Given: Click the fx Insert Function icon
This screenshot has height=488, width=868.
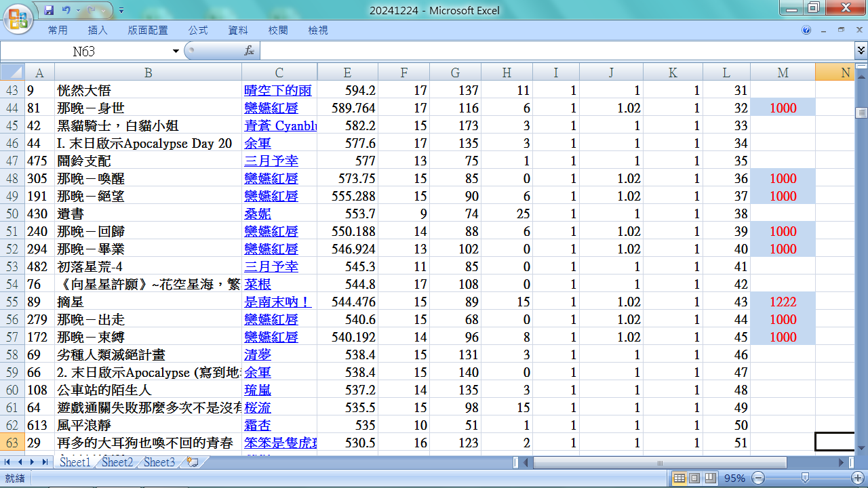Looking at the screenshot, I should click(x=250, y=51).
